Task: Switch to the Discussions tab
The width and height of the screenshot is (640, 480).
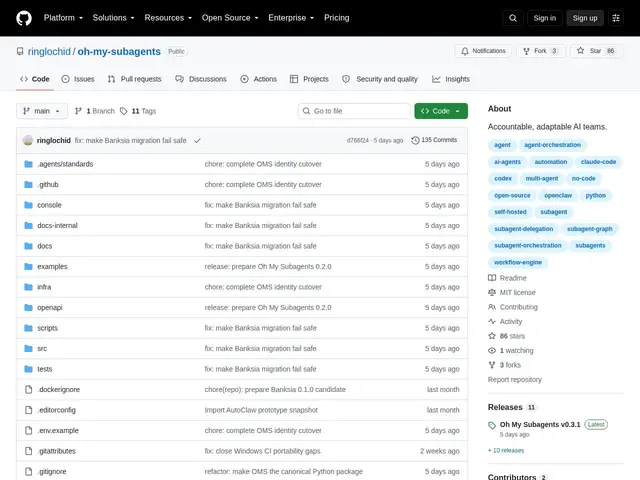Action: (201, 79)
